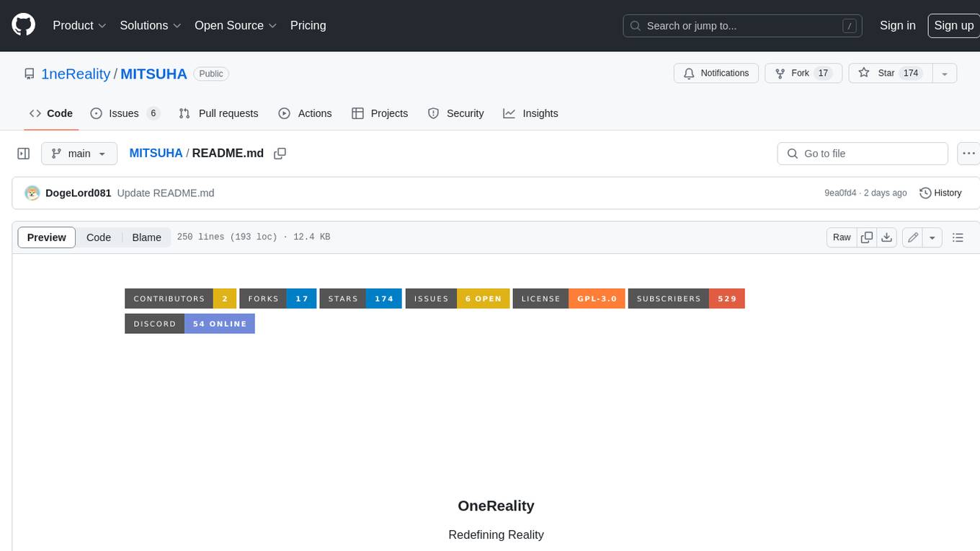The image size is (980, 551).
Task: Switch to the Code tab
Action: [x=51, y=113]
